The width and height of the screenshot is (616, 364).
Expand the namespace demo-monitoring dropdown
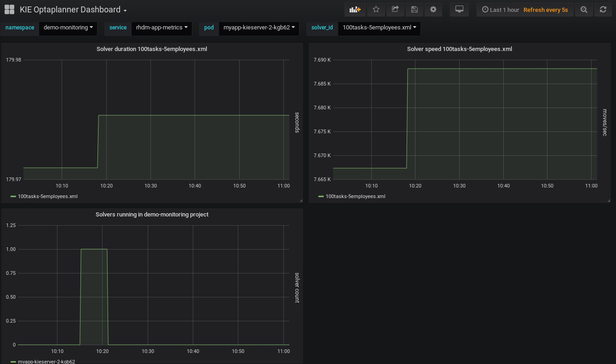[68, 28]
